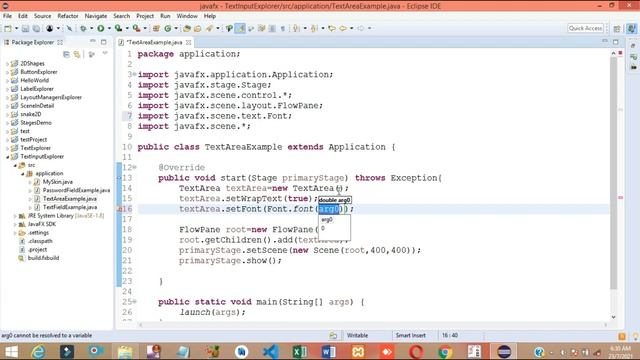The image size is (640, 360).
Task: Click the editor horizontal scrollbar
Action: (373, 325)
